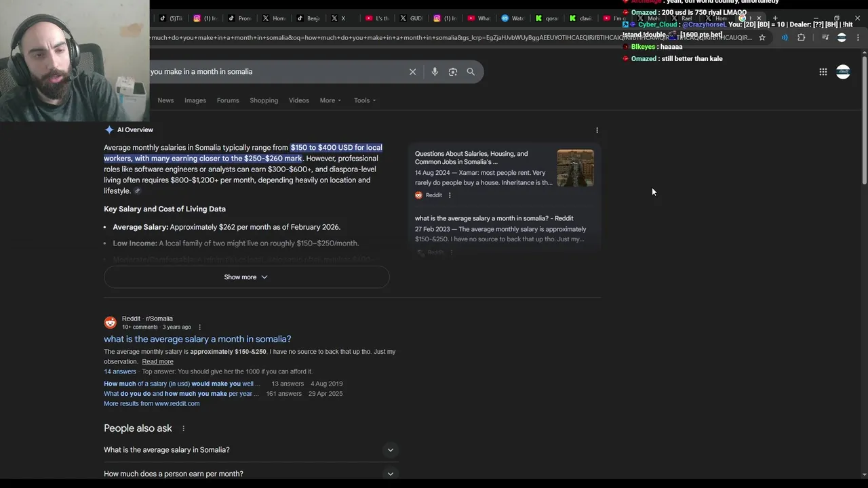Start a voice search with the microphone
This screenshot has width=868, height=488.
(x=435, y=72)
